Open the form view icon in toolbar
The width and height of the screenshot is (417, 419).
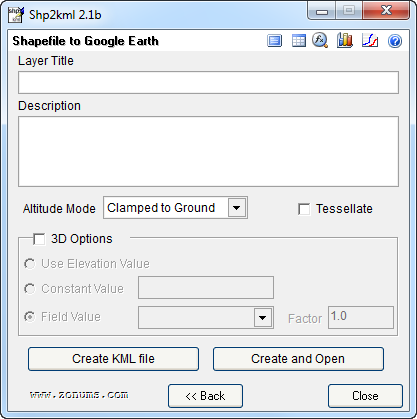point(275,41)
